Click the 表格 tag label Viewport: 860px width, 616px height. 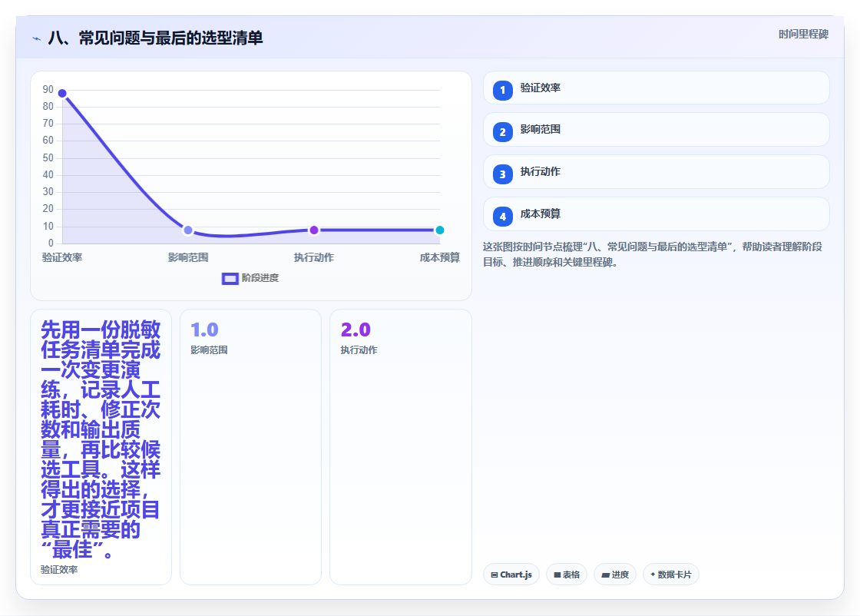click(x=571, y=575)
